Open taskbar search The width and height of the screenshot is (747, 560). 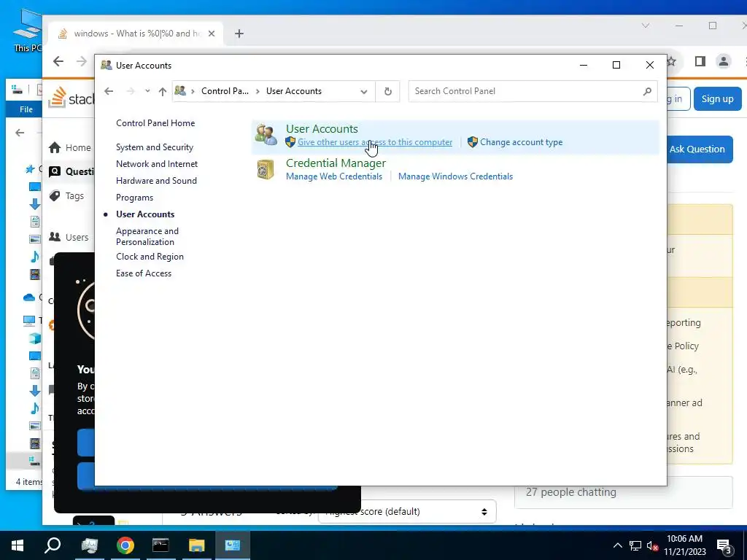[x=53, y=545]
